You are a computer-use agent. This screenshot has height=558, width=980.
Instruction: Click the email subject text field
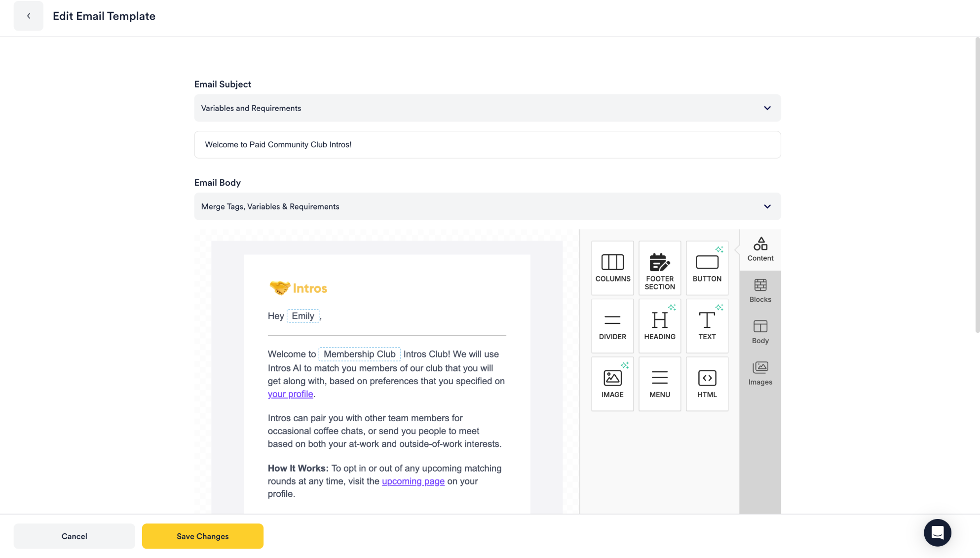487,145
